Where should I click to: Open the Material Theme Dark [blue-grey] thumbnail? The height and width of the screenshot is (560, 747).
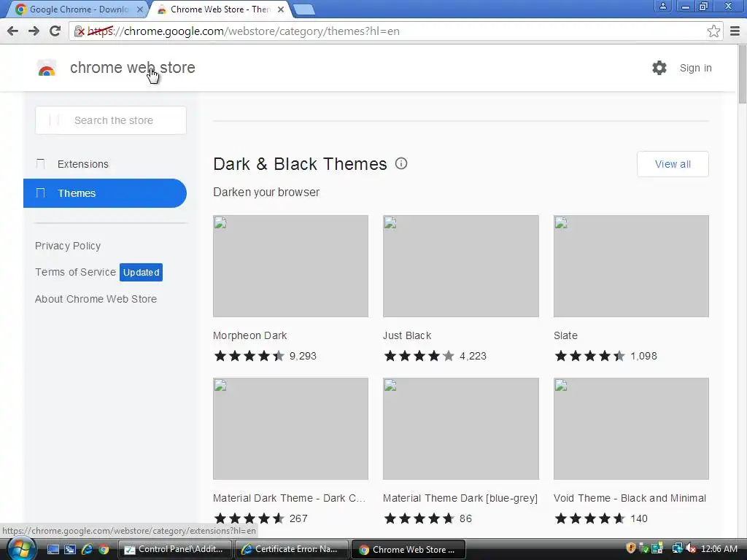pos(461,429)
